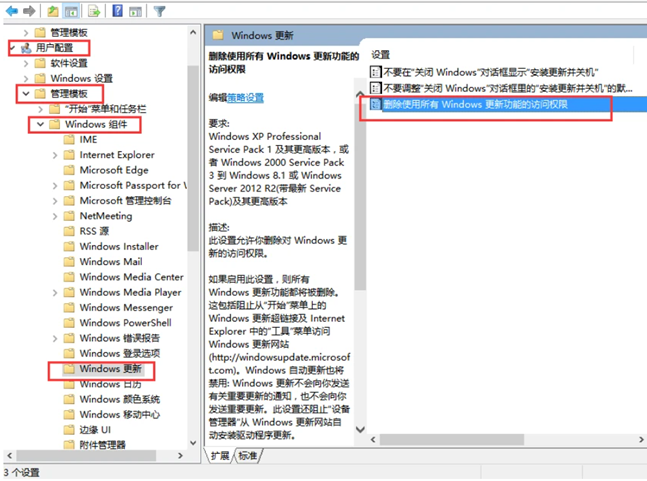Collapse the Windows 组件 node

click(x=40, y=124)
